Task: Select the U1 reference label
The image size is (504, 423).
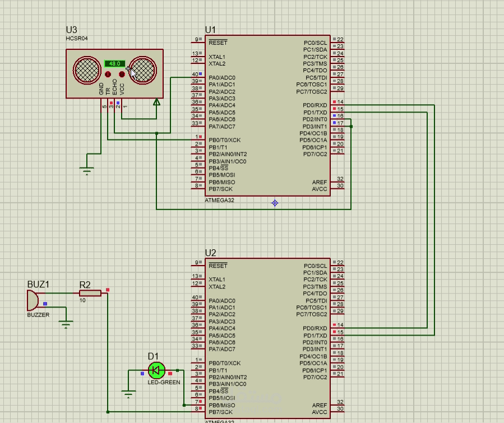Action: coord(210,30)
